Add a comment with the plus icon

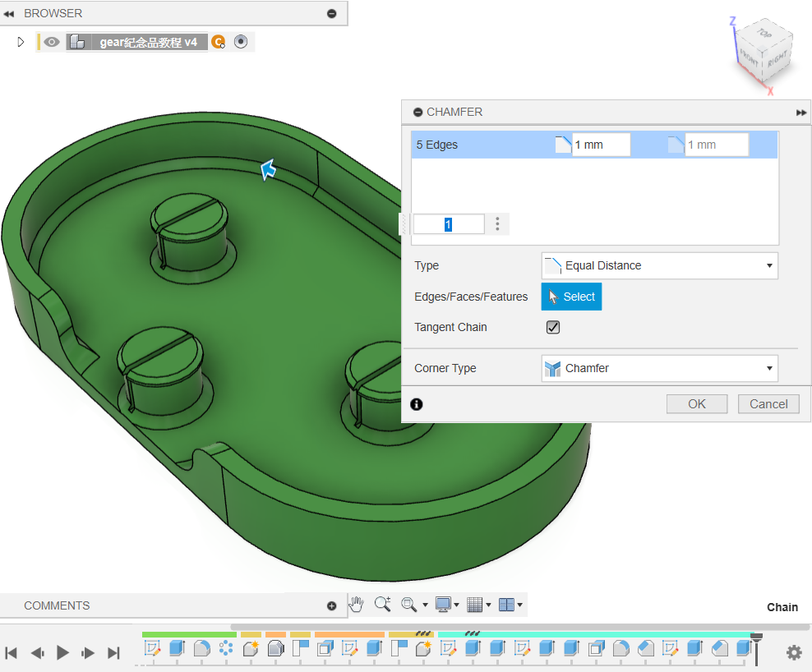point(332,605)
